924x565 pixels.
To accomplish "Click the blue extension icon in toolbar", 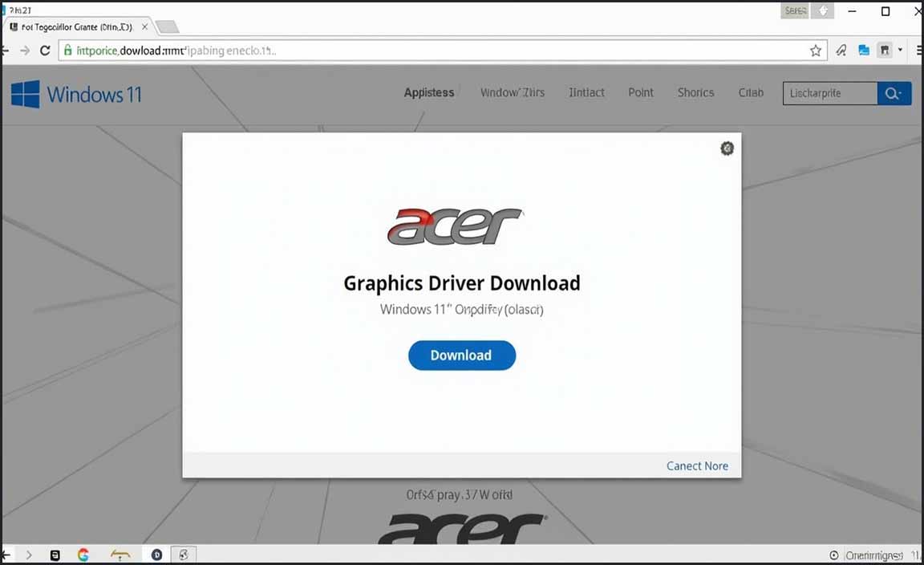I will pos(864,51).
